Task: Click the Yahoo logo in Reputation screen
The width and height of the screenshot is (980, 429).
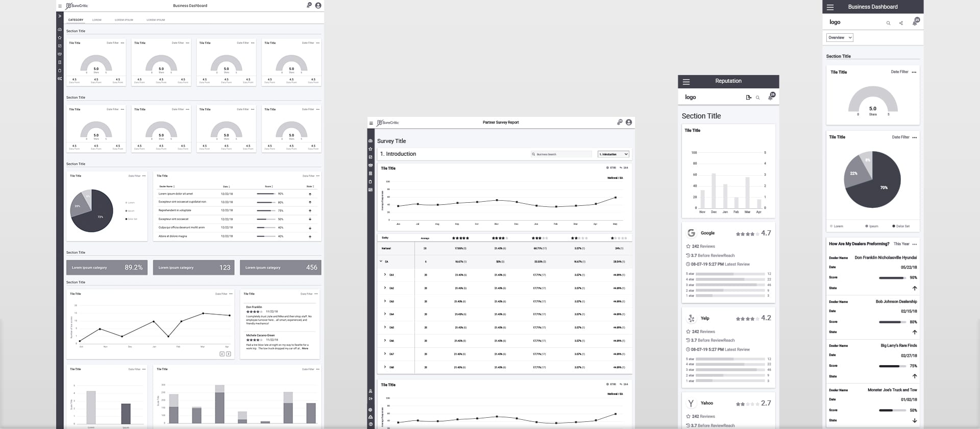Action: 691,403
